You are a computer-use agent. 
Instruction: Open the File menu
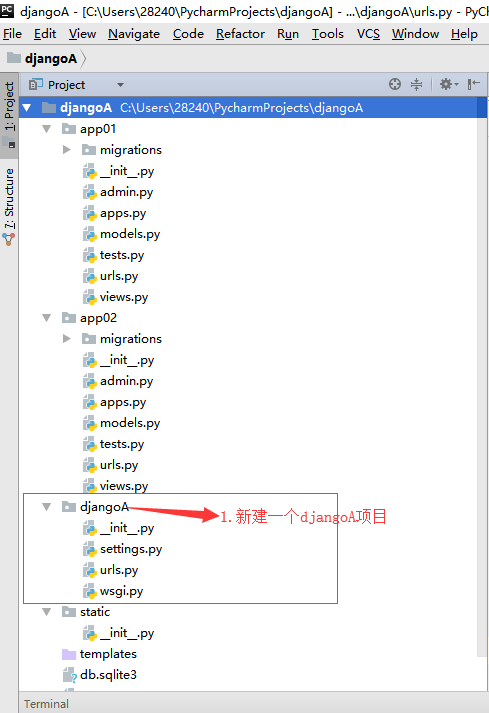pos(12,34)
